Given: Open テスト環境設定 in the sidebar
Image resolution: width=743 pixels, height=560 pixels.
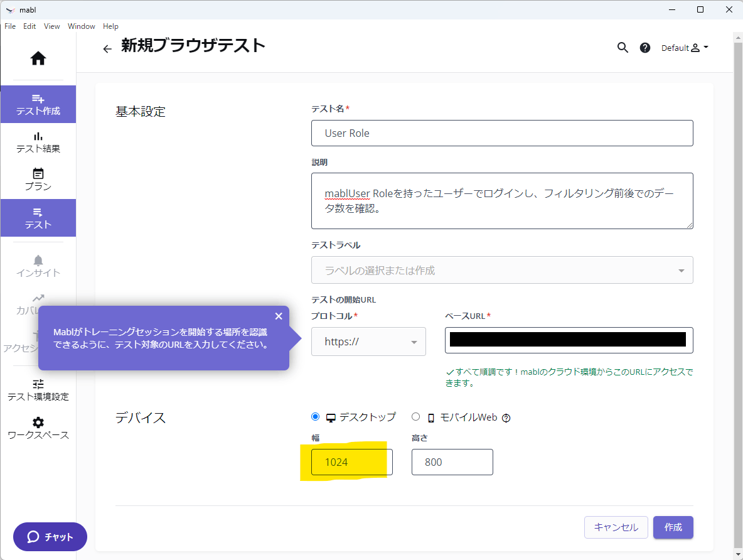Looking at the screenshot, I should tap(38, 390).
